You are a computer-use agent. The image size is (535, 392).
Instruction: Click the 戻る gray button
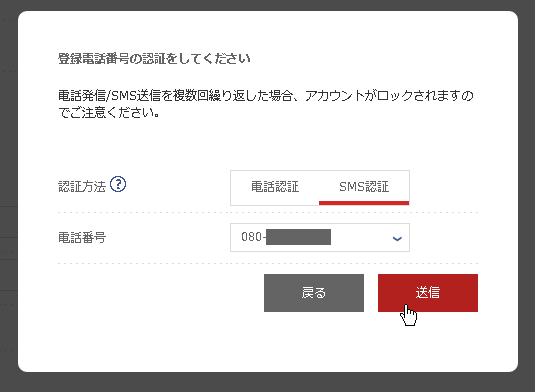pyautogui.click(x=314, y=293)
